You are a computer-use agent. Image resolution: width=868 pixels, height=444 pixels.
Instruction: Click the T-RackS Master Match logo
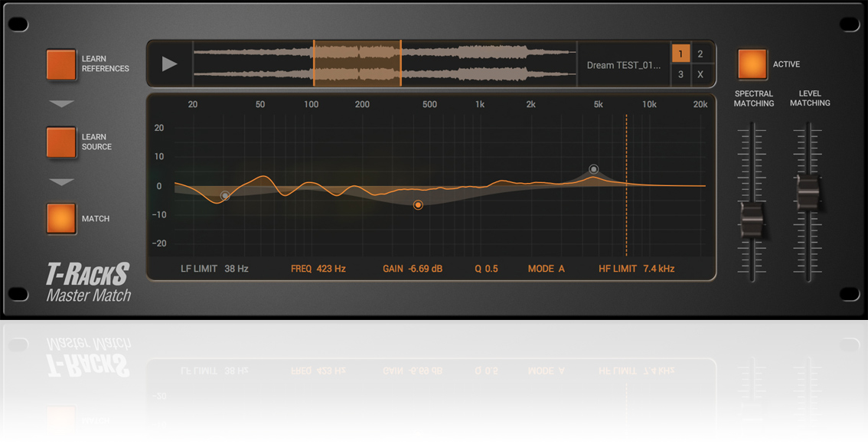click(x=89, y=282)
